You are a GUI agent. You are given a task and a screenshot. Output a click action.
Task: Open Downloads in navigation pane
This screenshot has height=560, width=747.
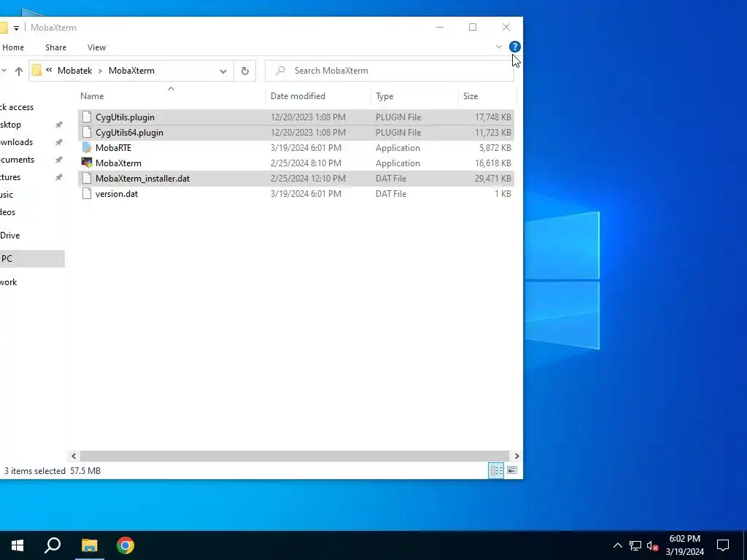(x=16, y=142)
